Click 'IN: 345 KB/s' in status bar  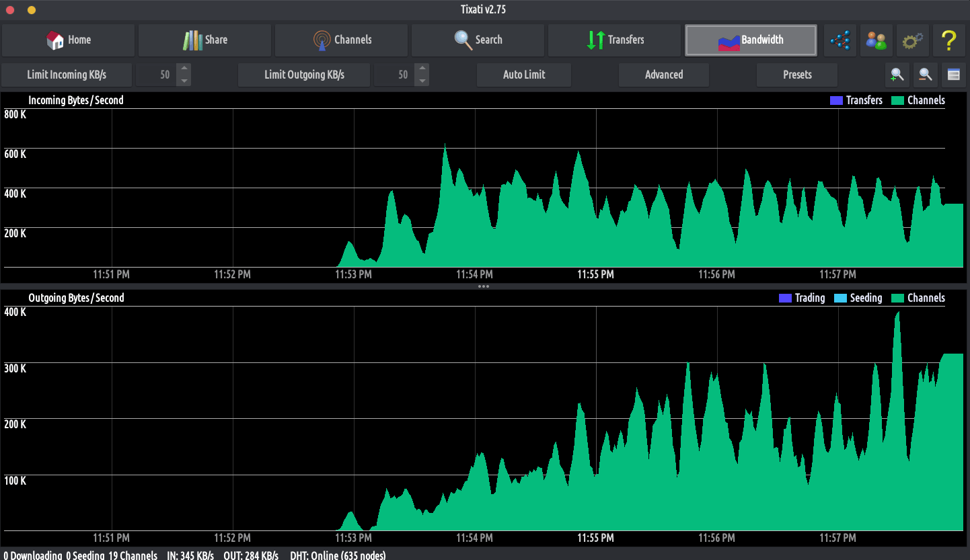coord(190,555)
